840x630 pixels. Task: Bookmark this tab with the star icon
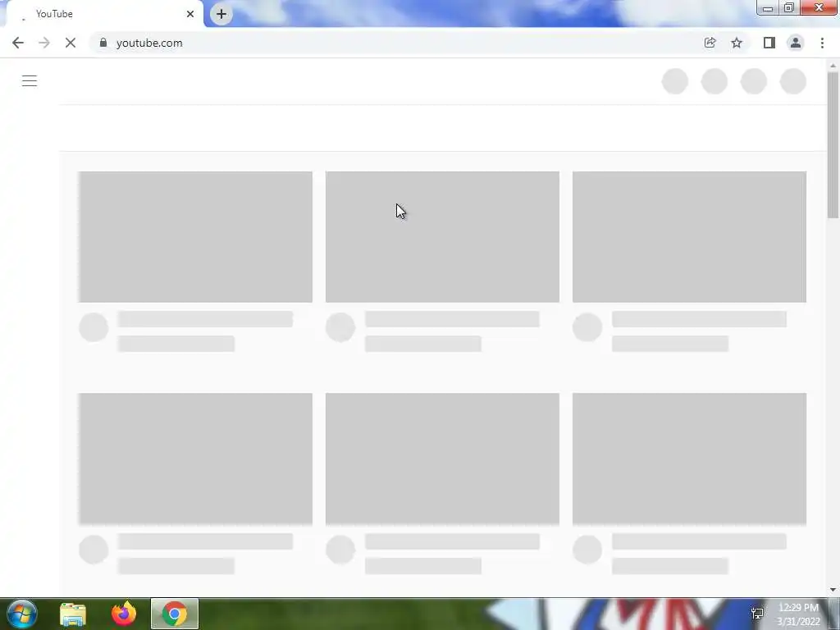(x=737, y=43)
